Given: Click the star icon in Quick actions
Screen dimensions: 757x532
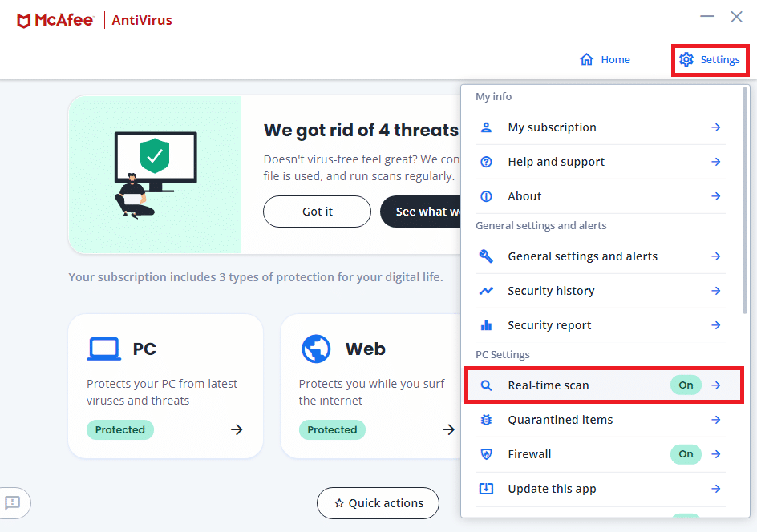Looking at the screenshot, I should 339,503.
